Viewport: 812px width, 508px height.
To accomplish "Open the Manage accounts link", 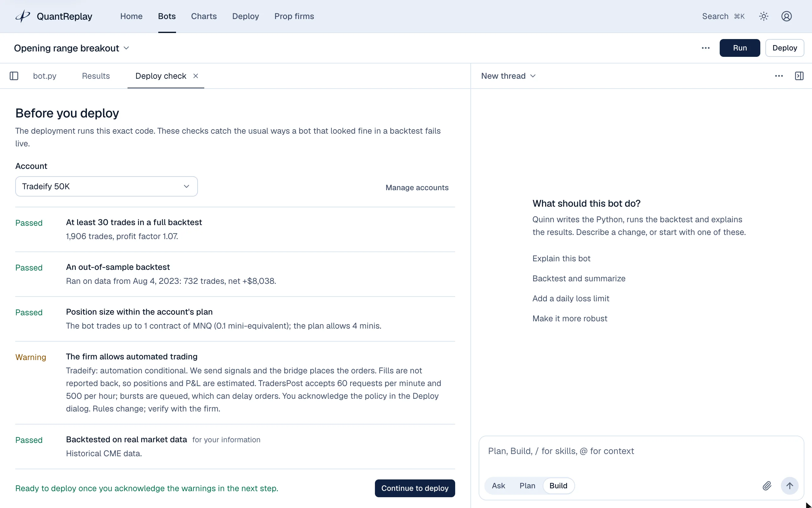I will pyautogui.click(x=417, y=187).
